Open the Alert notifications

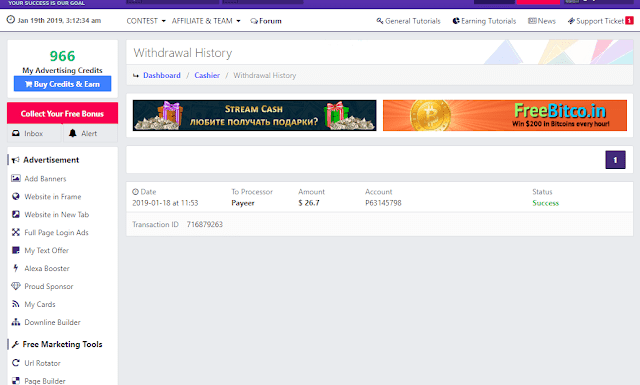pyautogui.click(x=89, y=134)
